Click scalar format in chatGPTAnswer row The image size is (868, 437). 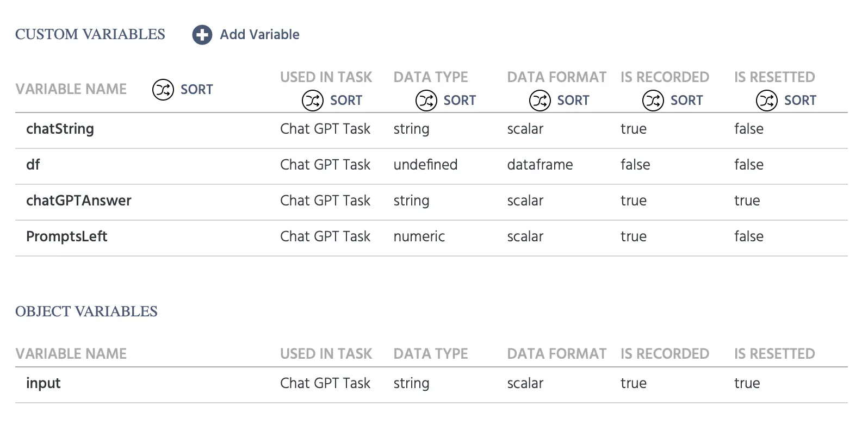[x=525, y=201]
